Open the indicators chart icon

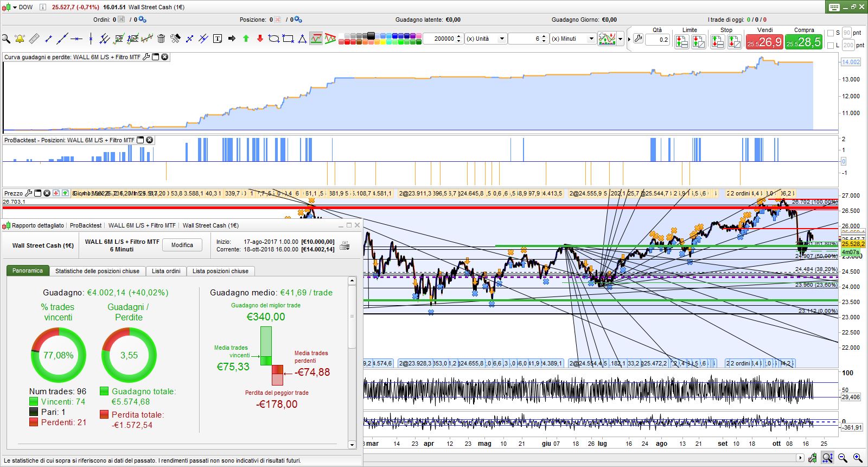tap(608, 39)
